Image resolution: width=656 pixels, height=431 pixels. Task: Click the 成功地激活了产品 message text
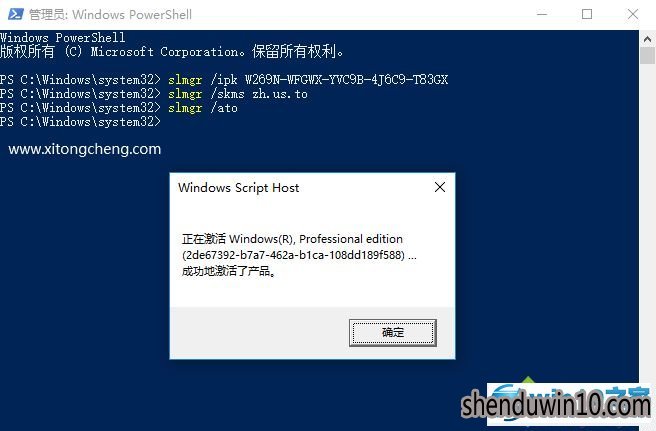(x=229, y=271)
